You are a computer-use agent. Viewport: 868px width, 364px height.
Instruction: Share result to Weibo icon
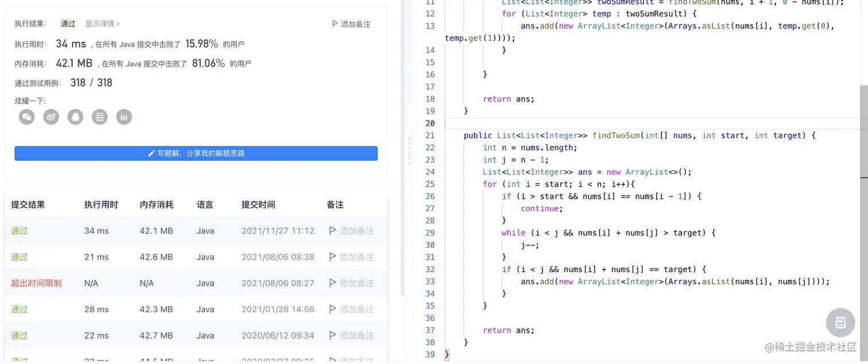click(51, 117)
